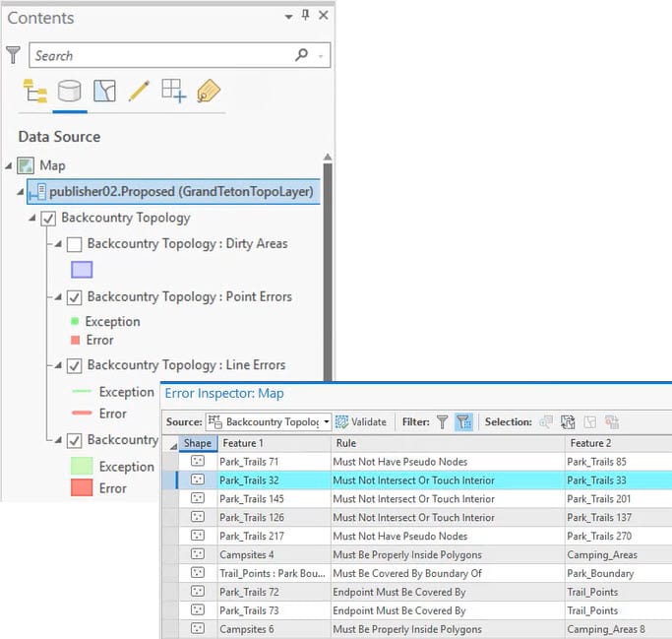Click the Contents pane vertical scrollbar
Viewport: 672px width, 639px height.
coord(328,270)
